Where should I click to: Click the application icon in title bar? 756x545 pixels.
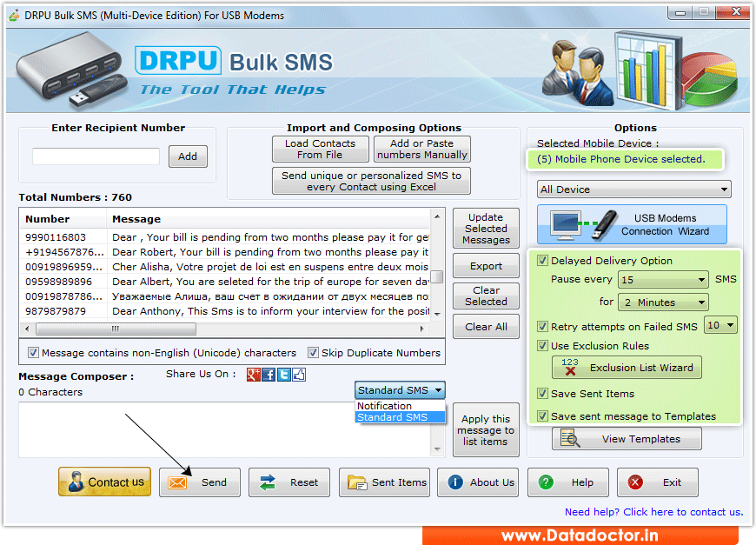click(14, 16)
